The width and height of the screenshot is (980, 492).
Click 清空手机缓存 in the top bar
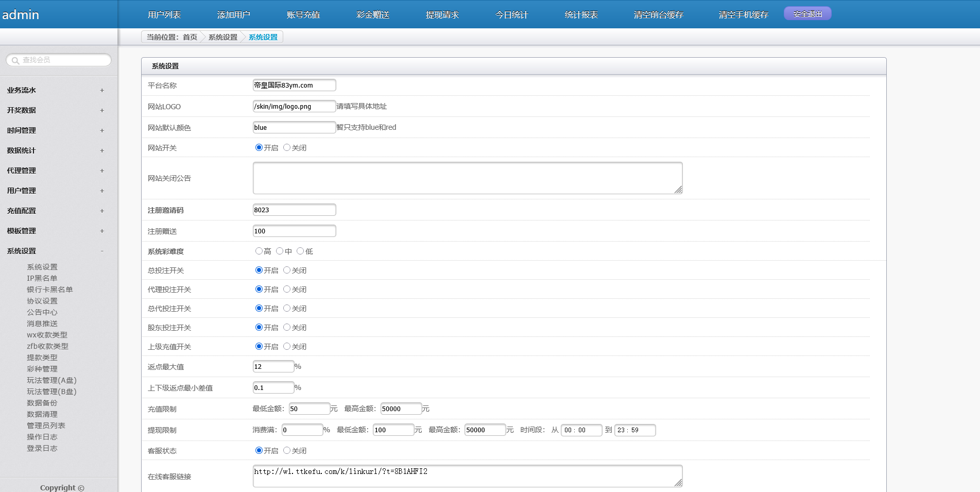pyautogui.click(x=744, y=14)
